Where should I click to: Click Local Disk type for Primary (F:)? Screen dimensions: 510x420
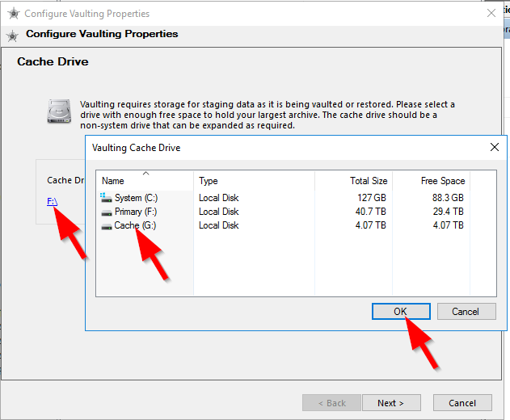pos(218,212)
